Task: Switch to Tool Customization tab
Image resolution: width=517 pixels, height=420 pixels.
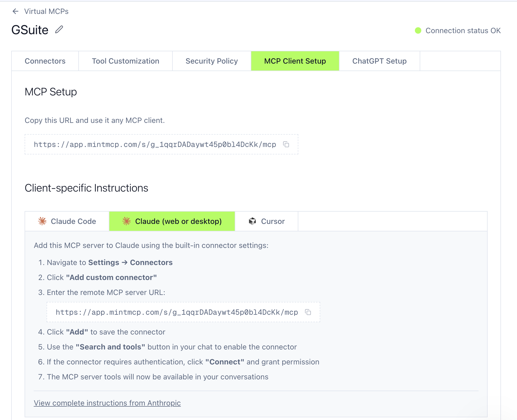Action: [126, 61]
